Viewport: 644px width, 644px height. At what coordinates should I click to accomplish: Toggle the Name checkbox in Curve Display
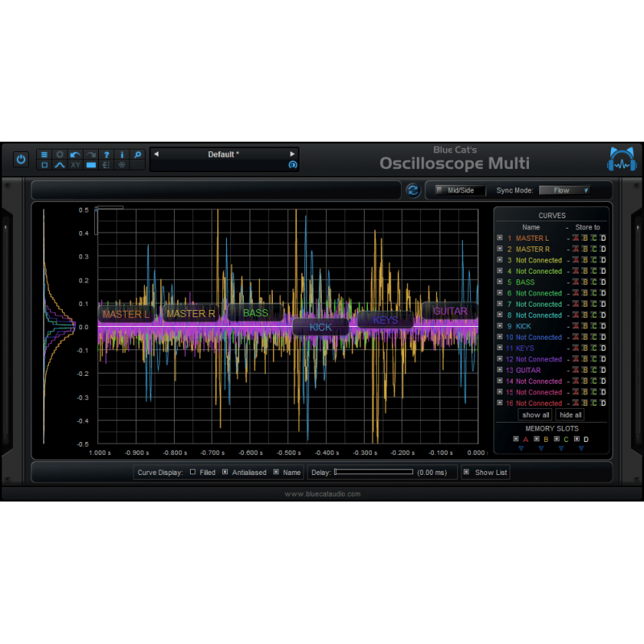275,473
